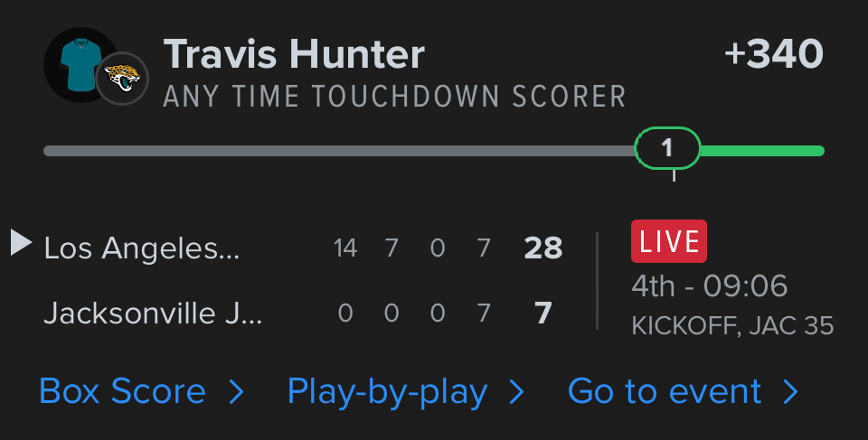Select the +340 odds value
This screenshot has width=868, height=440.
click(773, 56)
